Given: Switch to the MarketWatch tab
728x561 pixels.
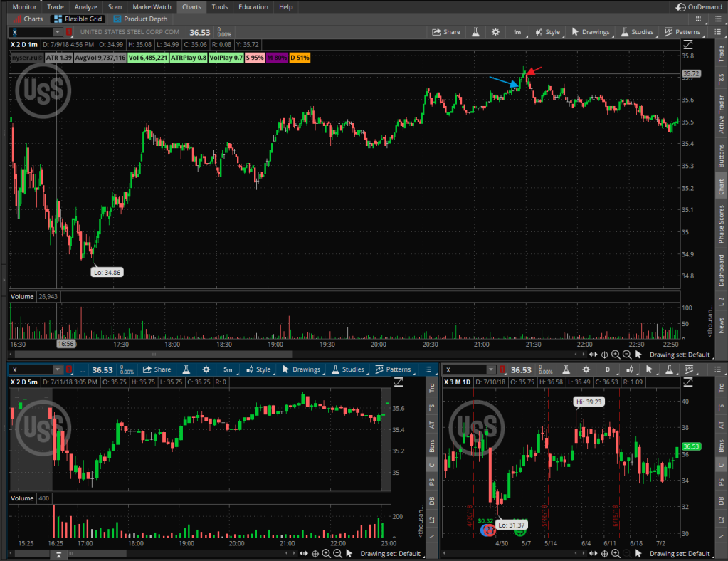Looking at the screenshot, I should (152, 7).
